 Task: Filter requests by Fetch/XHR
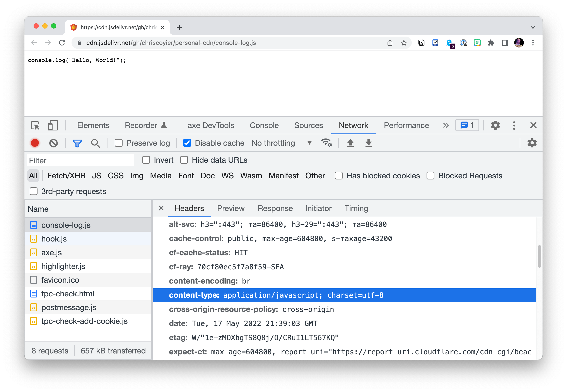[x=66, y=176]
